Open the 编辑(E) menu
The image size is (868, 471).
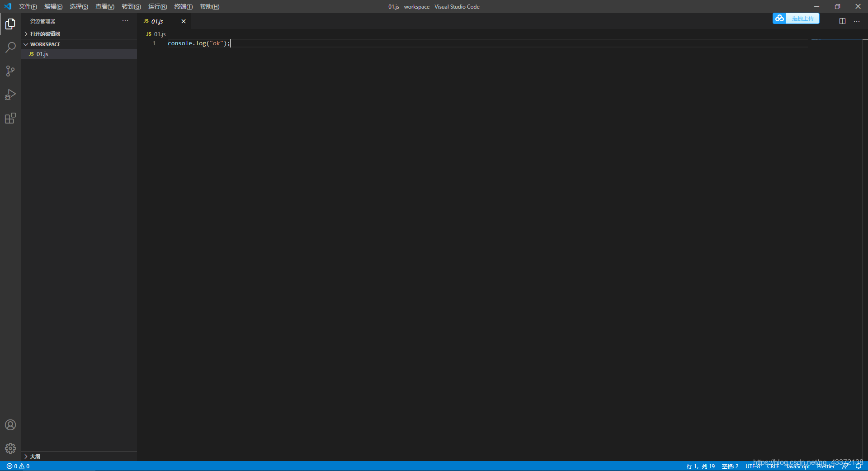click(53, 6)
